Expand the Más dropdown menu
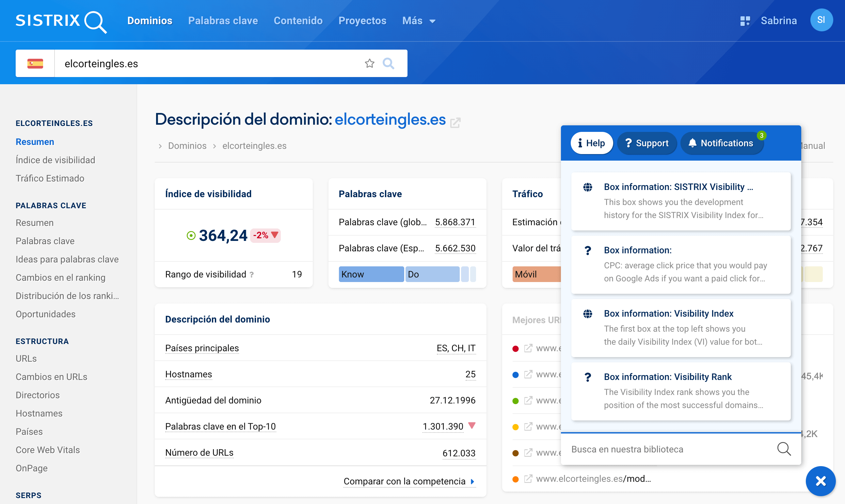Screen dimensions: 845x504 pos(419,21)
